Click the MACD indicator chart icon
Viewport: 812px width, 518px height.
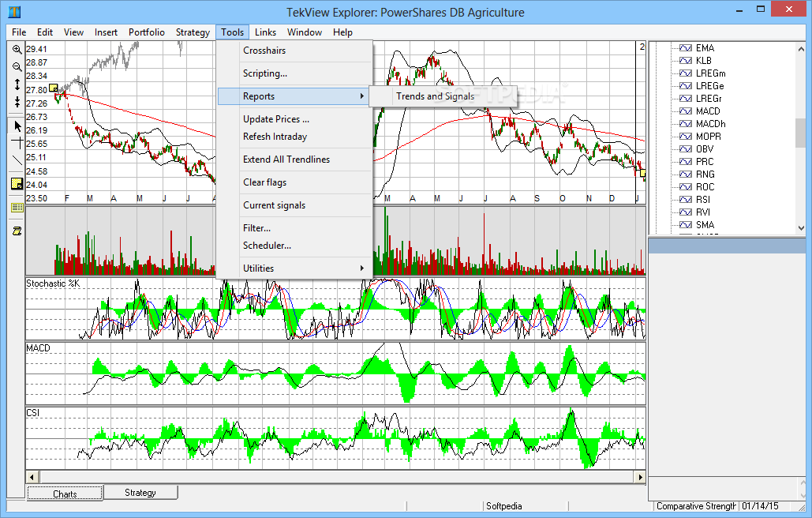(685, 111)
